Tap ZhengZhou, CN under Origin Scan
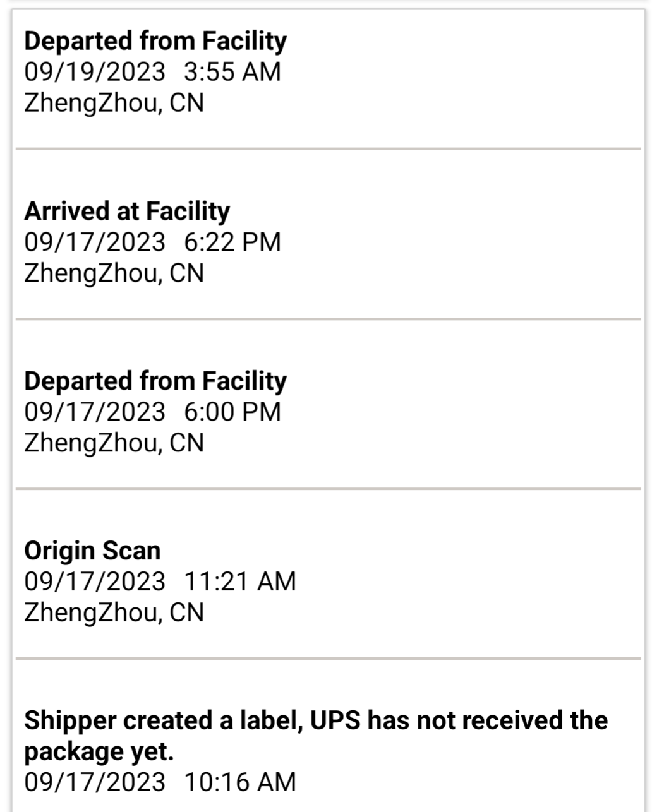Viewport: 652px width, 812px height. (114, 612)
